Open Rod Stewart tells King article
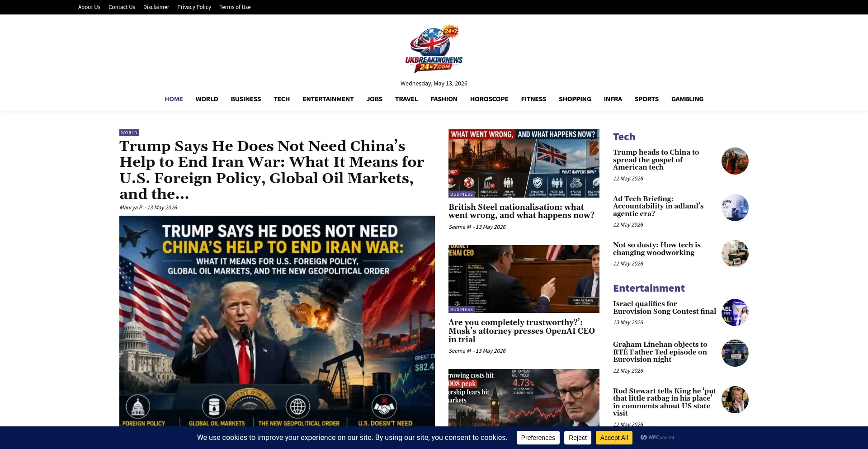Viewport: 868px width, 449px height. (x=665, y=402)
